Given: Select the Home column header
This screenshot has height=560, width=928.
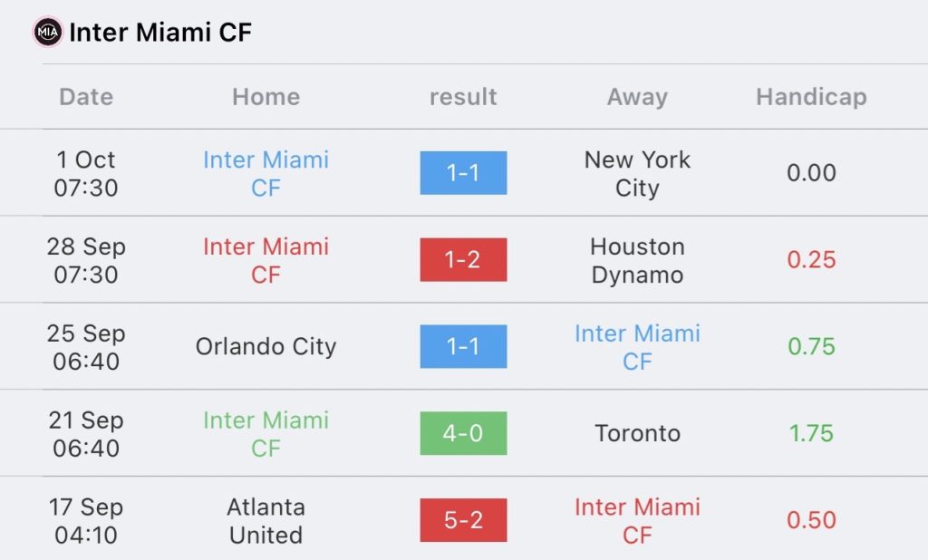Looking at the screenshot, I should (x=266, y=96).
